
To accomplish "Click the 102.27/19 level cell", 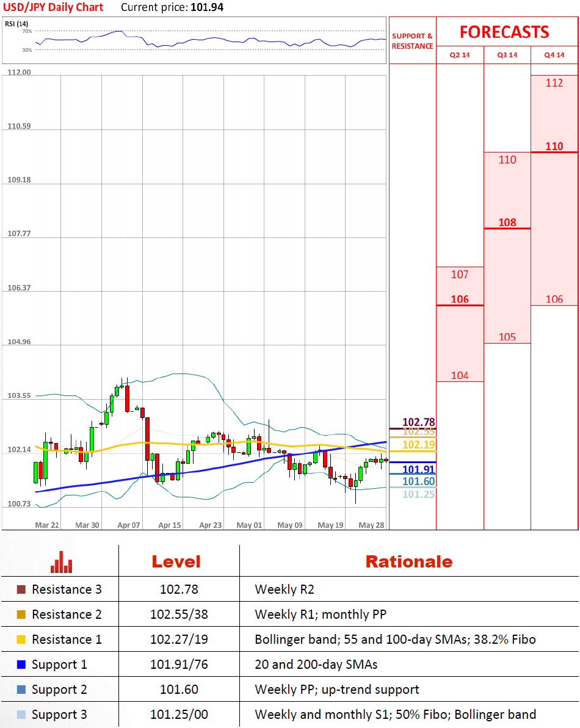I will click(179, 640).
